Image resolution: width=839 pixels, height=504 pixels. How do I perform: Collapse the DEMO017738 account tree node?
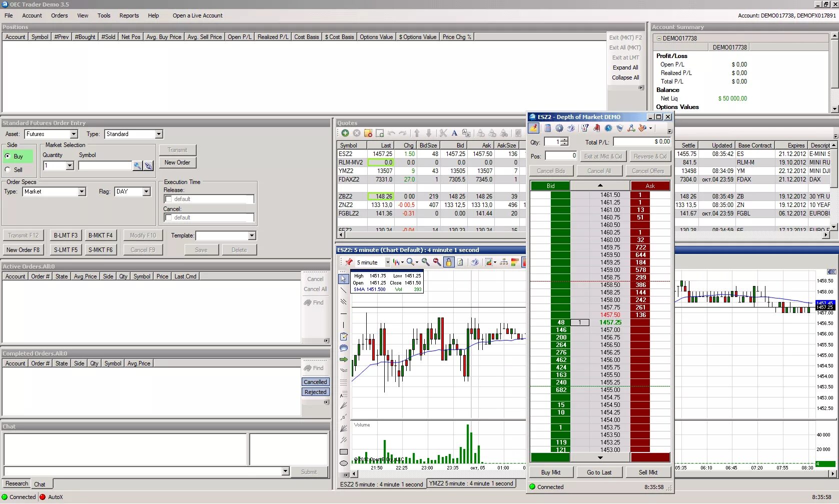(659, 38)
